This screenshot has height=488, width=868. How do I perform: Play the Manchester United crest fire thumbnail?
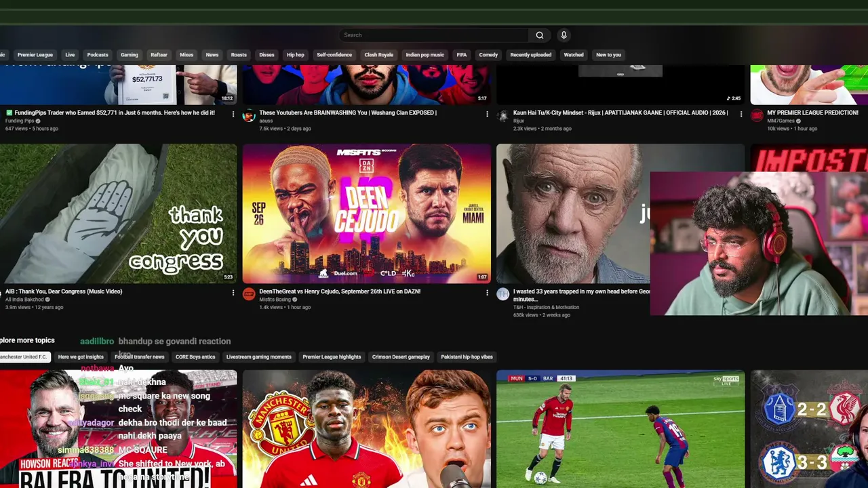click(x=367, y=429)
